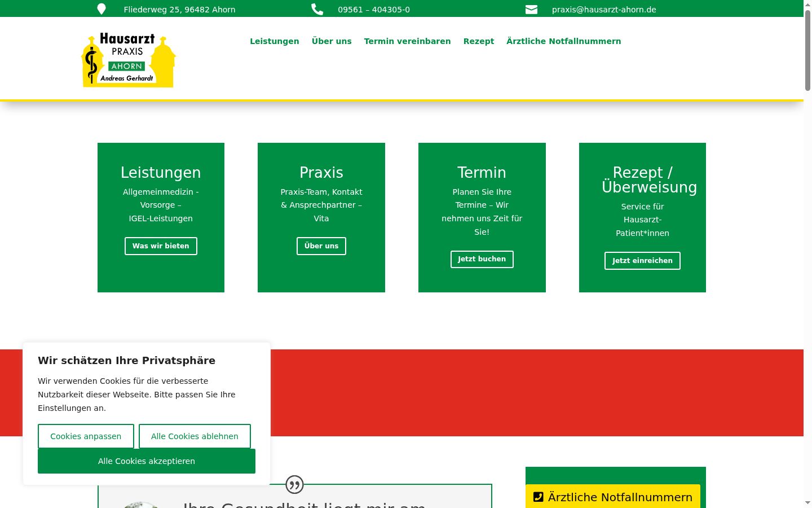
Task: Click the email praxis@hausarzt-ahorn.de
Action: (604, 10)
